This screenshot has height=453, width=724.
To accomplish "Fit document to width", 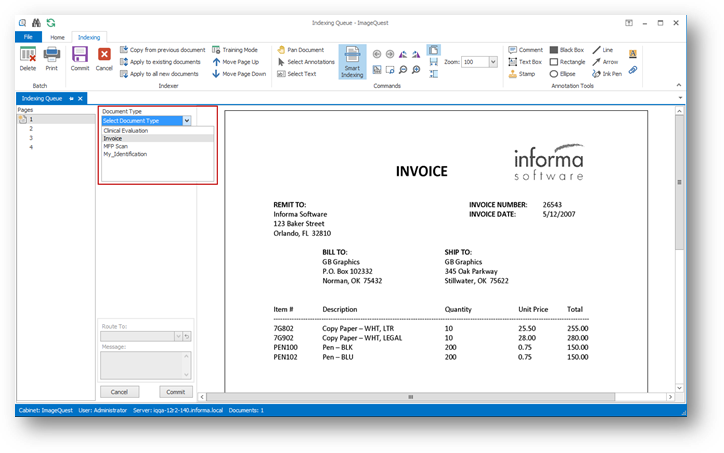I will 434,62.
